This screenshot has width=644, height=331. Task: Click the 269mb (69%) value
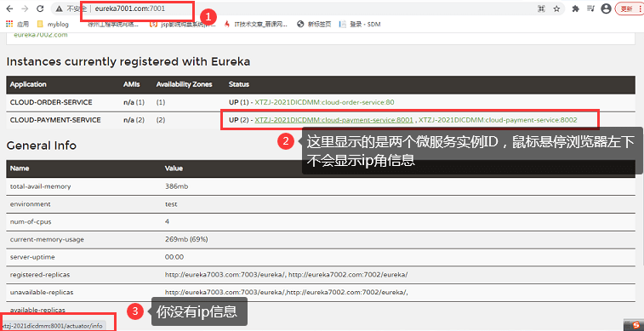click(x=186, y=239)
